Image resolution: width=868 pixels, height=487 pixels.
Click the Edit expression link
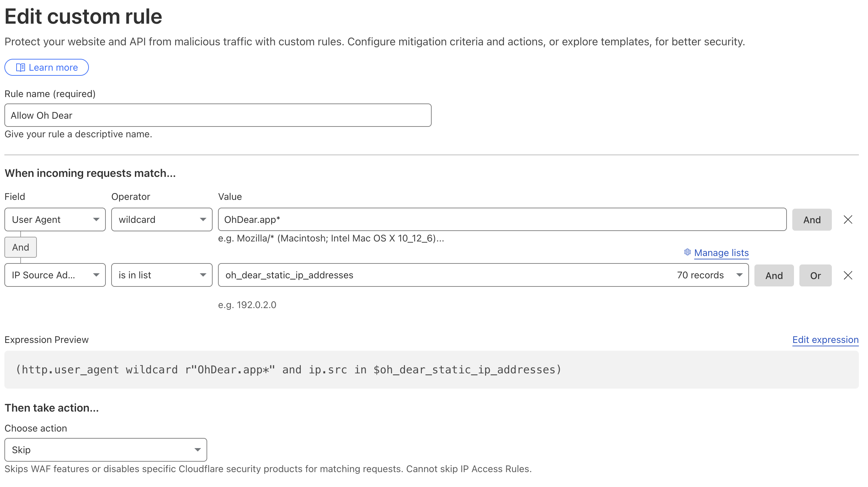[x=825, y=340]
